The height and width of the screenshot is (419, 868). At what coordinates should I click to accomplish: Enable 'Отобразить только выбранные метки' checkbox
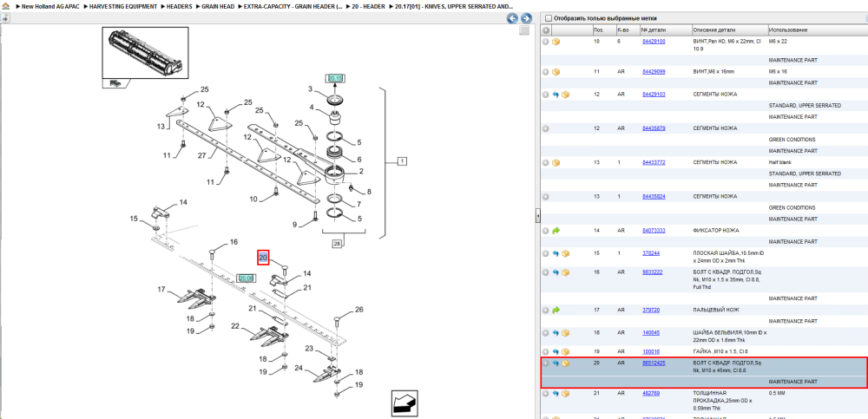pos(549,18)
